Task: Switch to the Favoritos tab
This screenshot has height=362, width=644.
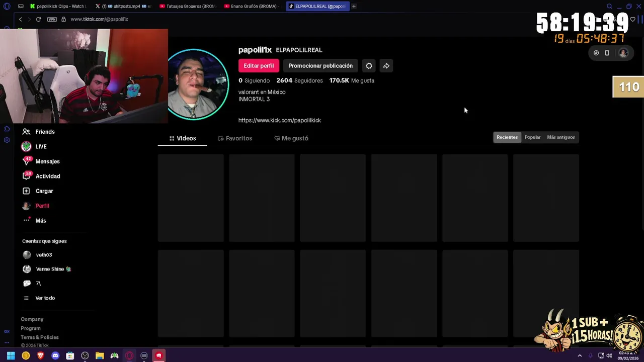Action: pos(235,138)
